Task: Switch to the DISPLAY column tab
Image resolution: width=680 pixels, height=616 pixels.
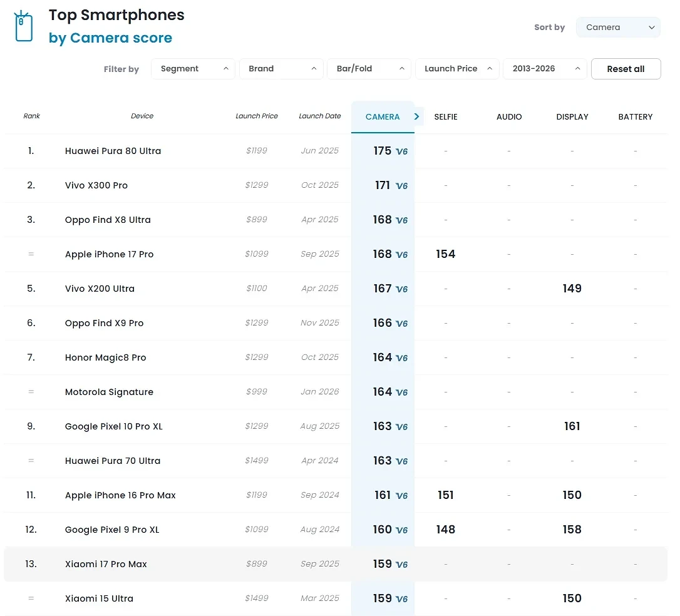Action: 572,117
